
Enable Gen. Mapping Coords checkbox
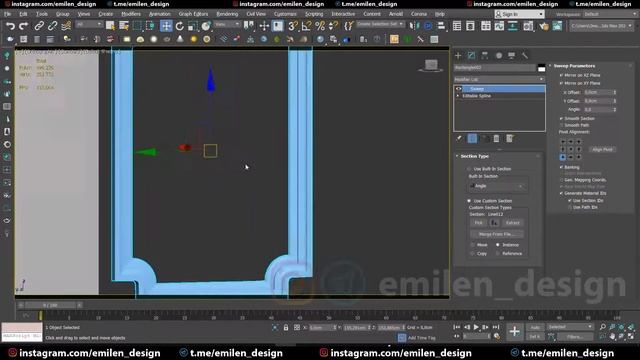(561, 180)
